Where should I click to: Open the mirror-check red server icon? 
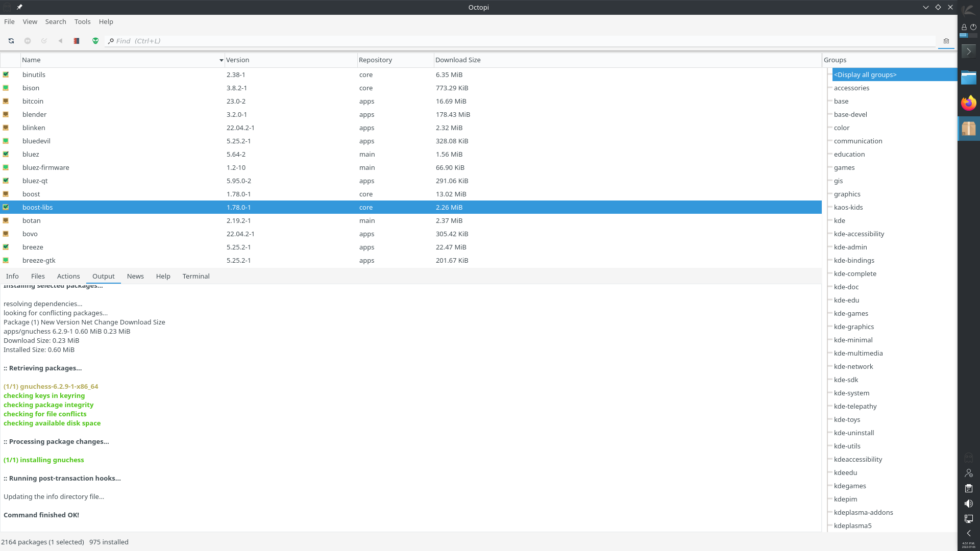(x=77, y=41)
